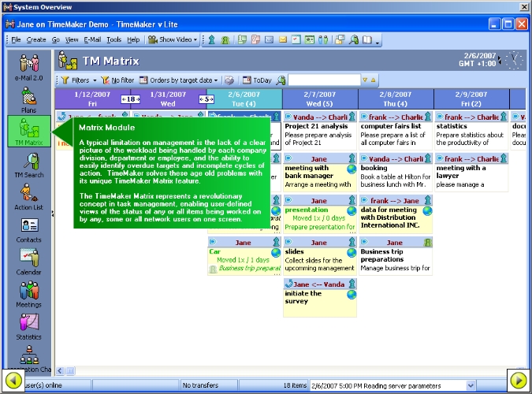The height and width of the screenshot is (394, 532).
Task: Click the sidebar collapse handle
Action: coord(53,214)
